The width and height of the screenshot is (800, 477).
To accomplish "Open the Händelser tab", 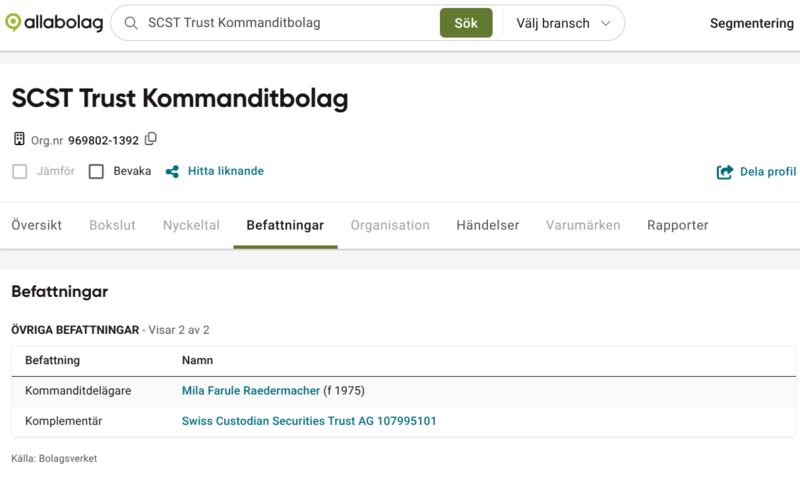I will pyautogui.click(x=488, y=225).
